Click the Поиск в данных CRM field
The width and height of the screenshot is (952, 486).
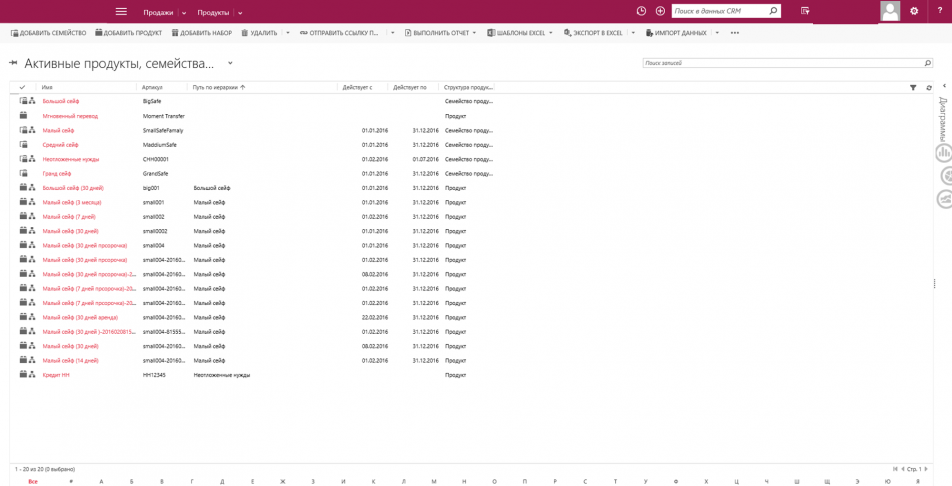(x=720, y=11)
